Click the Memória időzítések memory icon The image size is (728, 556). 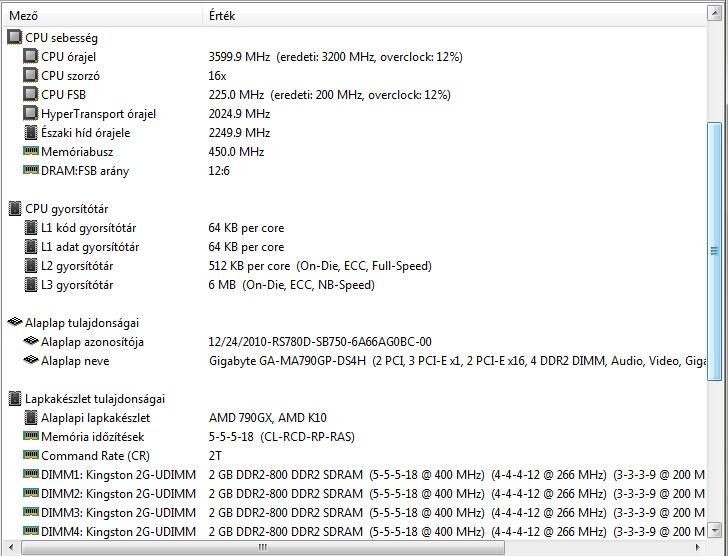(x=31, y=436)
